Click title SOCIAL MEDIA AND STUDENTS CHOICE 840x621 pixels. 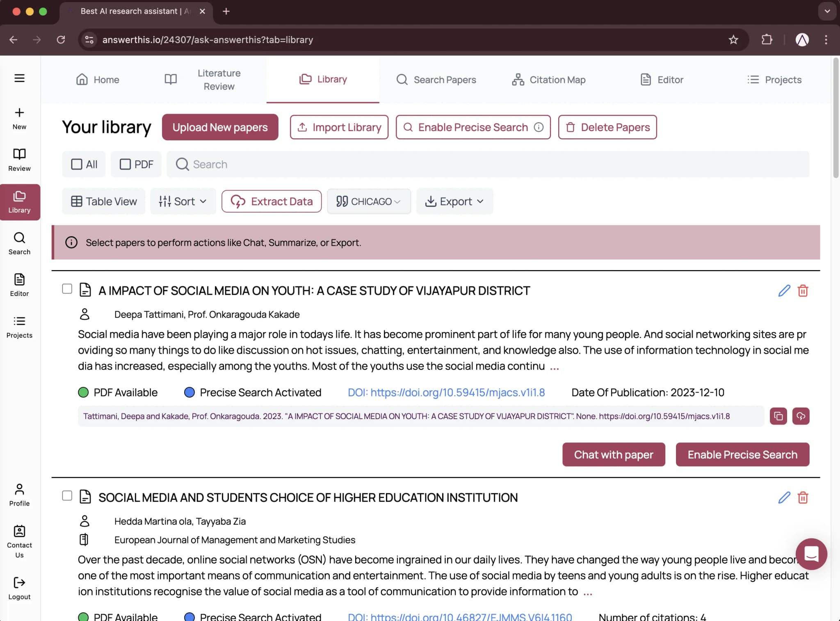[x=308, y=497]
